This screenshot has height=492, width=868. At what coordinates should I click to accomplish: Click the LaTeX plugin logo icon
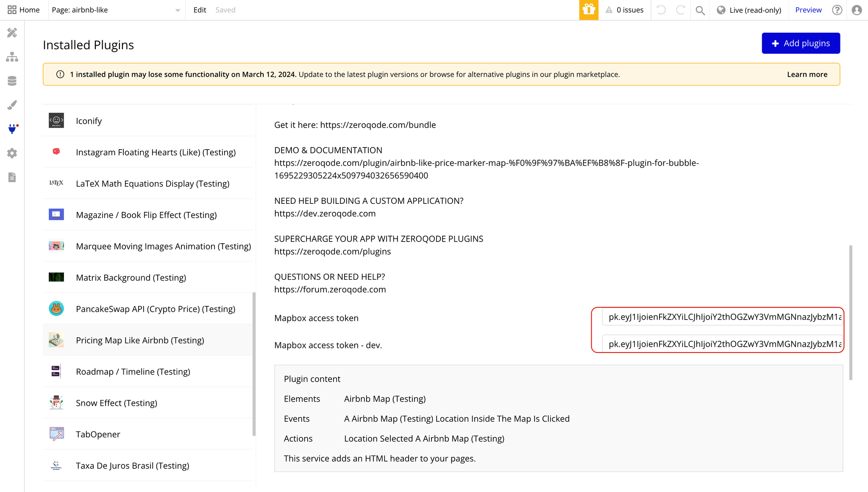(56, 183)
